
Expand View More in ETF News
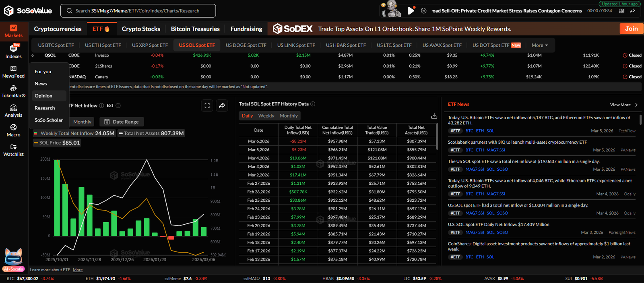coord(623,105)
